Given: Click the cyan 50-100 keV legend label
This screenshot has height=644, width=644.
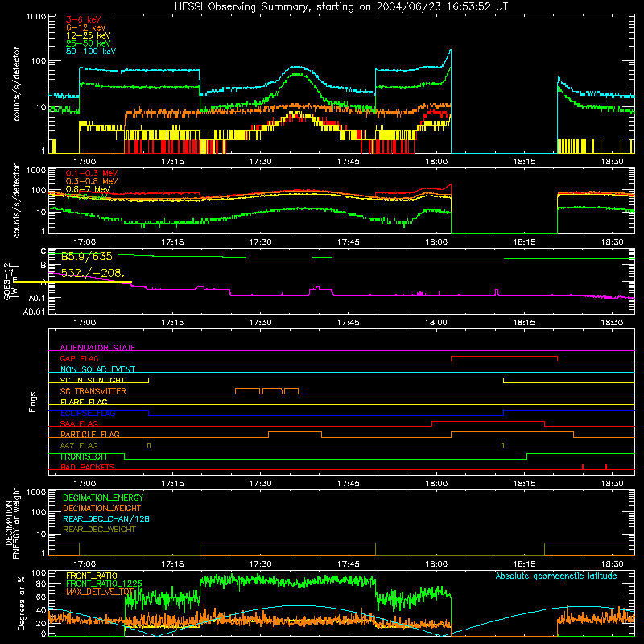Looking at the screenshot, I should coord(91,52).
